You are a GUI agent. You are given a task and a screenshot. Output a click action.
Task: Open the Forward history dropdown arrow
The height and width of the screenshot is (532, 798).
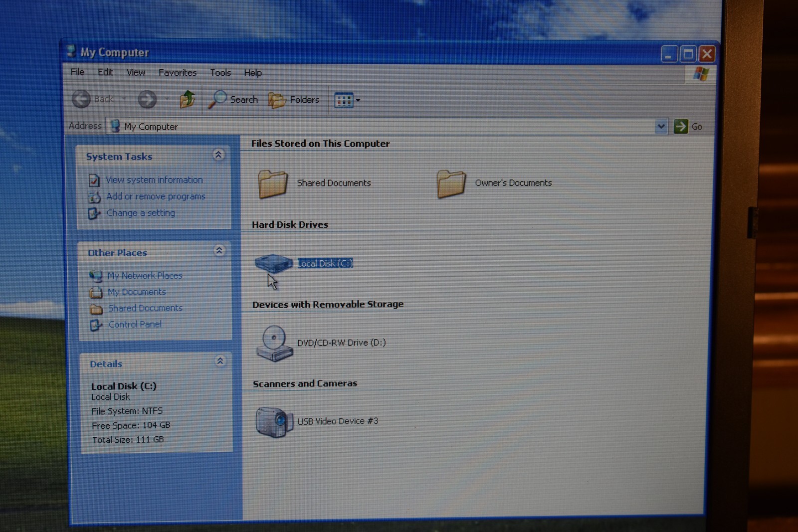(166, 99)
